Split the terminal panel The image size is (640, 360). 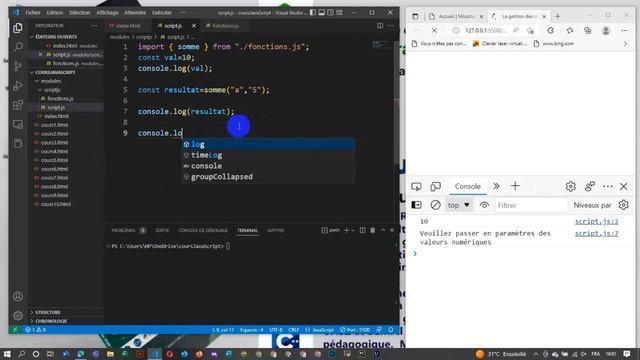coord(362,230)
